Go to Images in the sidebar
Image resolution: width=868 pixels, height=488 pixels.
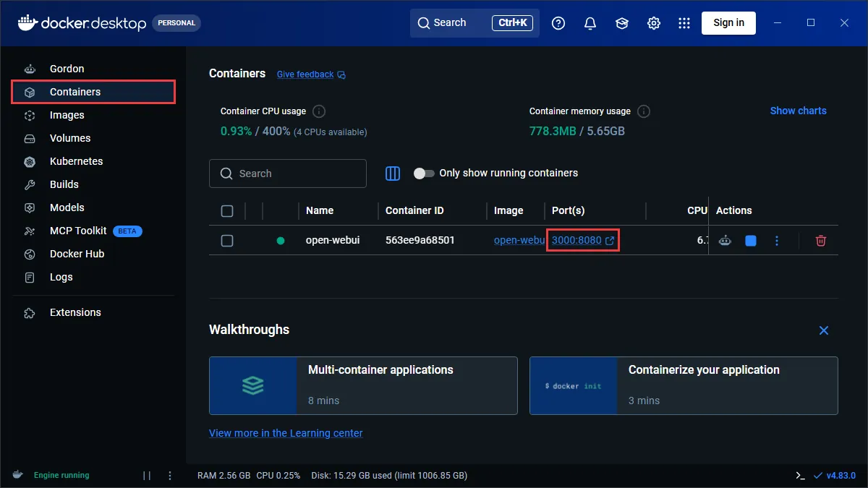pyautogui.click(x=93, y=115)
